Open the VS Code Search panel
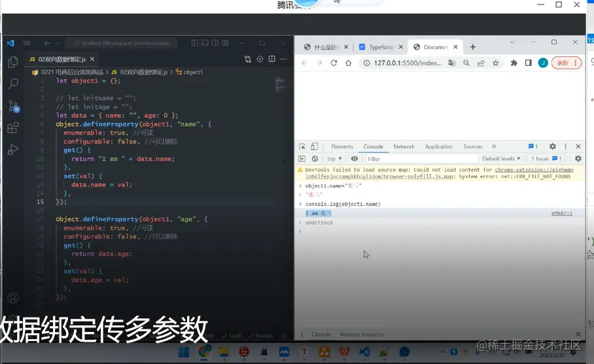The width and height of the screenshot is (594, 364). tap(13, 83)
